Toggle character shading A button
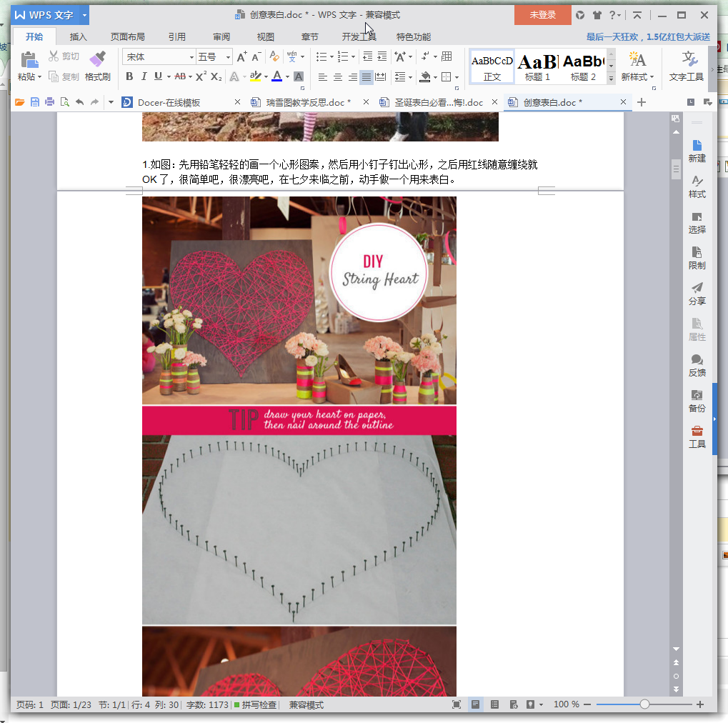 (x=299, y=76)
